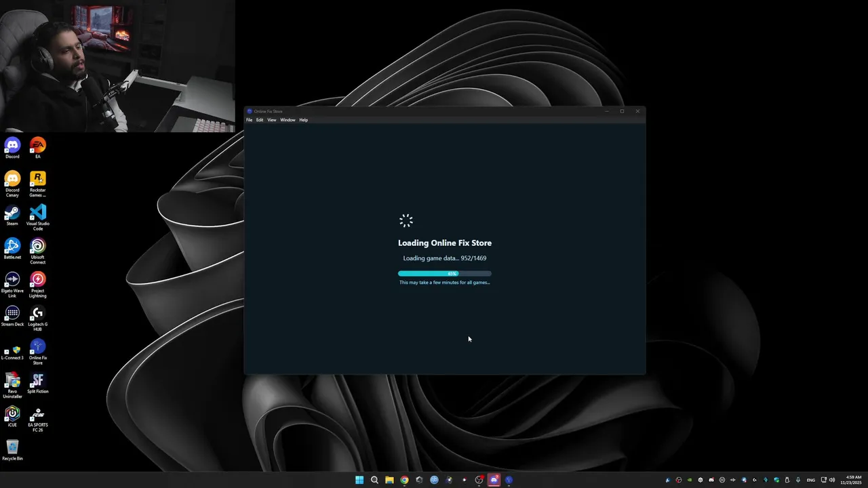
Task: Click the microphone icon in system tray
Action: pos(798,480)
